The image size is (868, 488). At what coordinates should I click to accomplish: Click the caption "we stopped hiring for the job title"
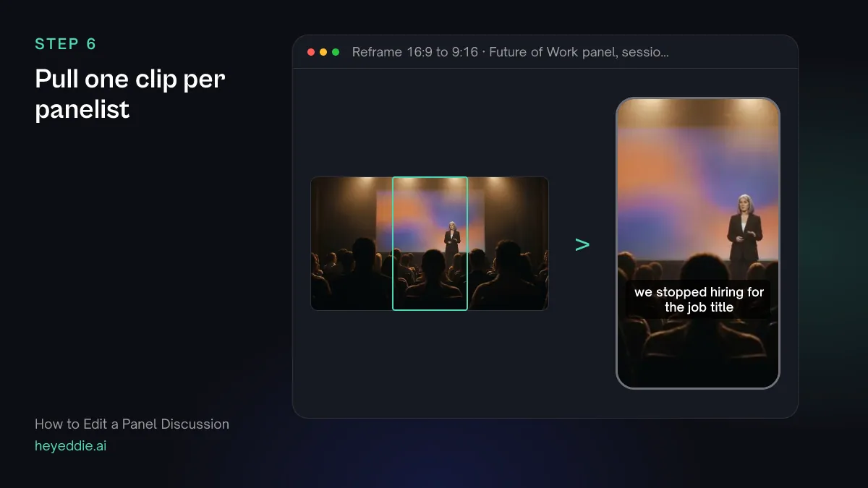(699, 299)
